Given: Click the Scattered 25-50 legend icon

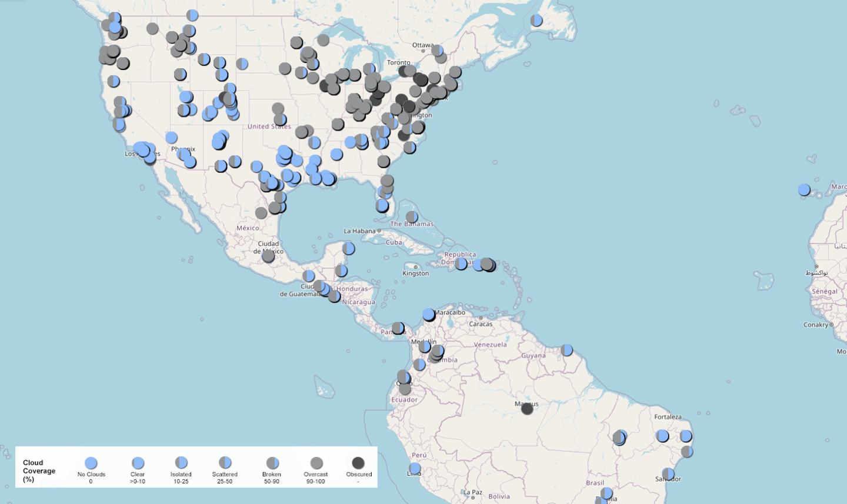Looking at the screenshot, I should (x=225, y=463).
